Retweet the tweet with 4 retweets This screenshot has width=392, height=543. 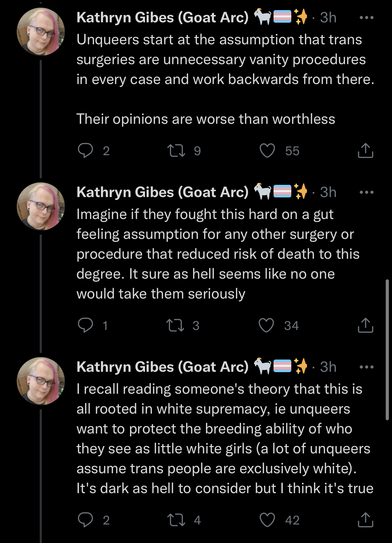[176, 520]
